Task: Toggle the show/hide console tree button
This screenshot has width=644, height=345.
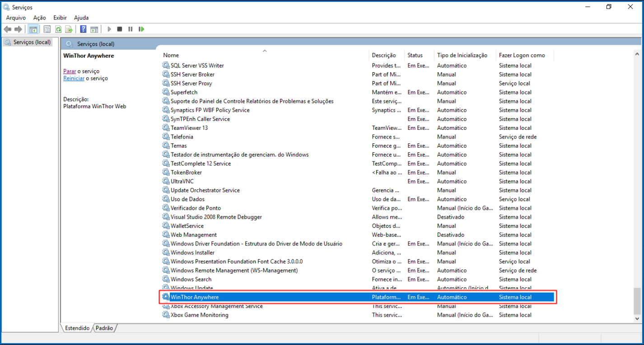Action: pos(33,29)
